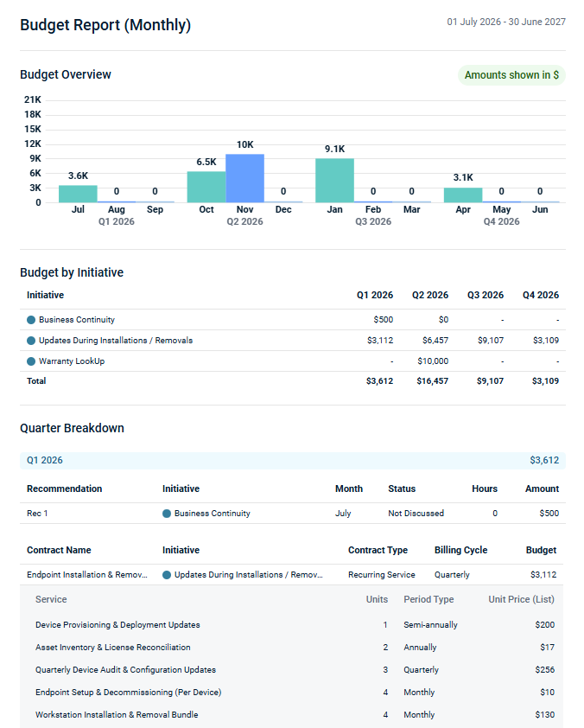Image resolution: width=584 pixels, height=728 pixels.
Task: Select Device Provisioning & Deployment Updates service
Action: point(117,625)
